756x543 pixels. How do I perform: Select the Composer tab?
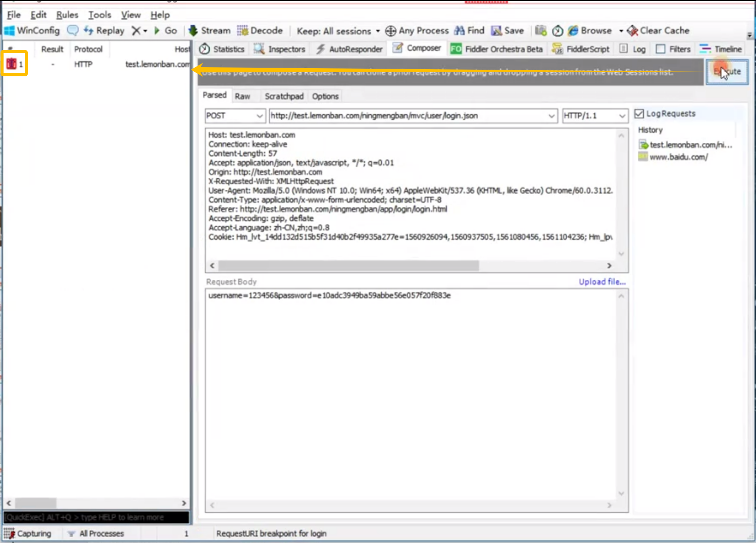point(417,48)
